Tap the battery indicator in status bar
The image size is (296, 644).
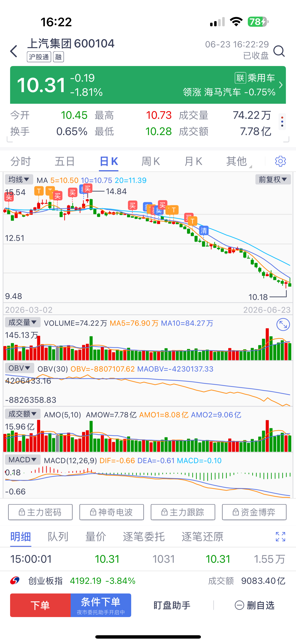click(x=258, y=22)
